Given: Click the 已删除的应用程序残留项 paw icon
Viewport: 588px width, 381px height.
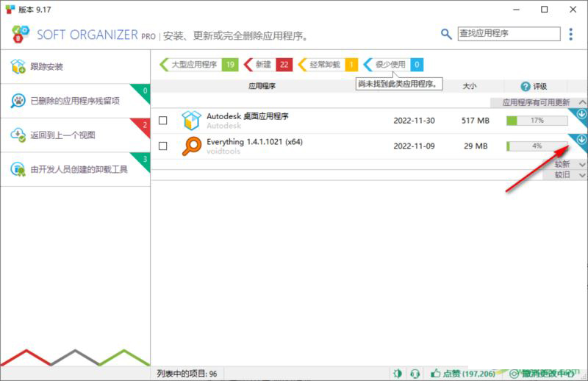Looking at the screenshot, I should pyautogui.click(x=18, y=101).
